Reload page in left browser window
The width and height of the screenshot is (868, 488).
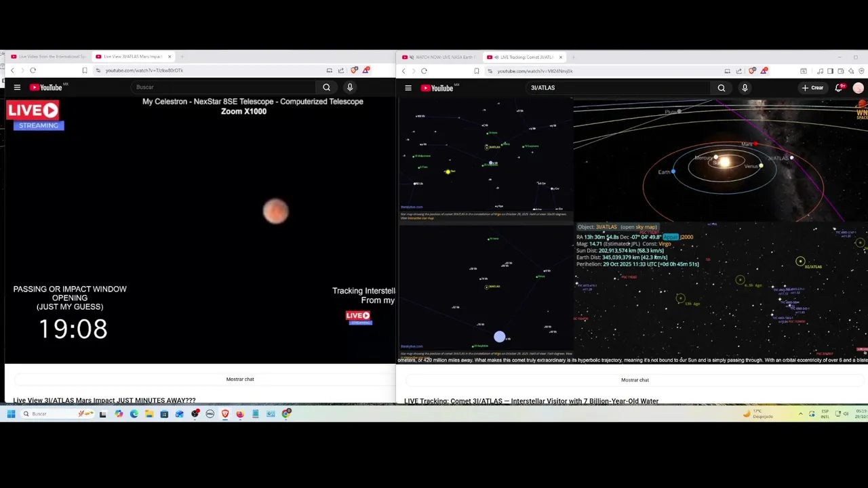coord(33,70)
